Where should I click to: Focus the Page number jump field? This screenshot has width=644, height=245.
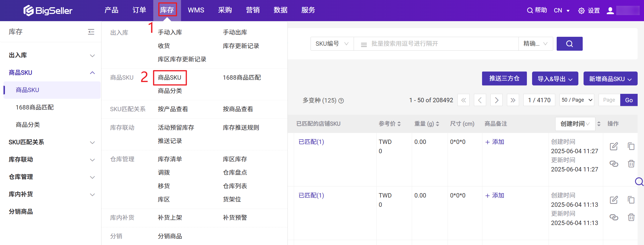pyautogui.click(x=609, y=100)
